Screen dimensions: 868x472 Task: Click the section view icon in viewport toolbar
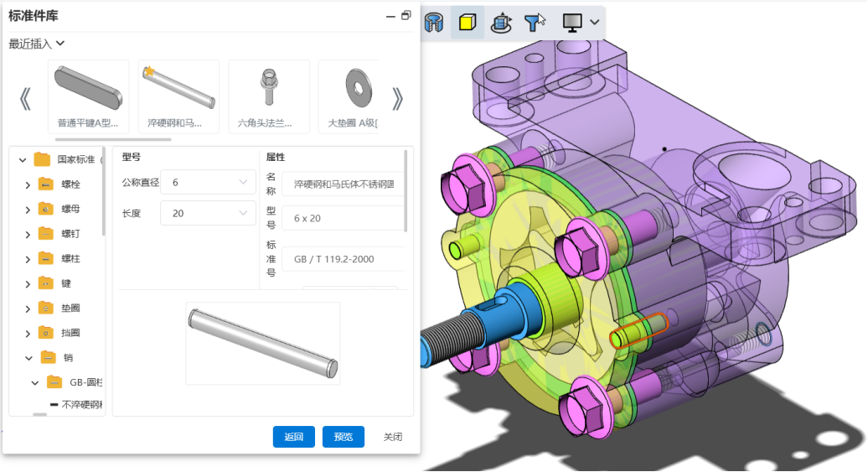[434, 22]
